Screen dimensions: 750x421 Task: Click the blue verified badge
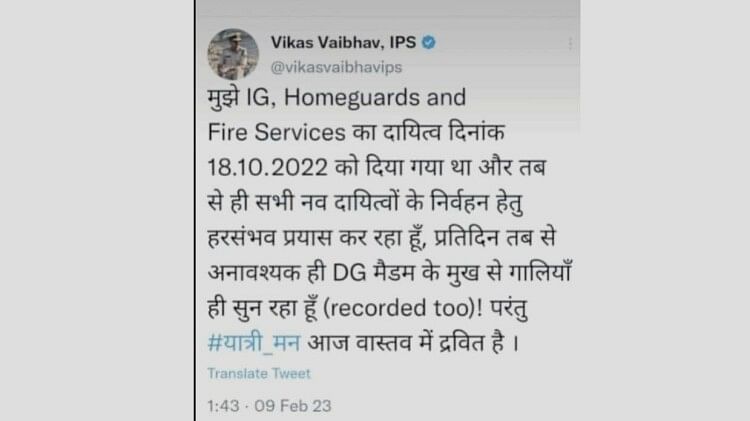pyautogui.click(x=429, y=43)
